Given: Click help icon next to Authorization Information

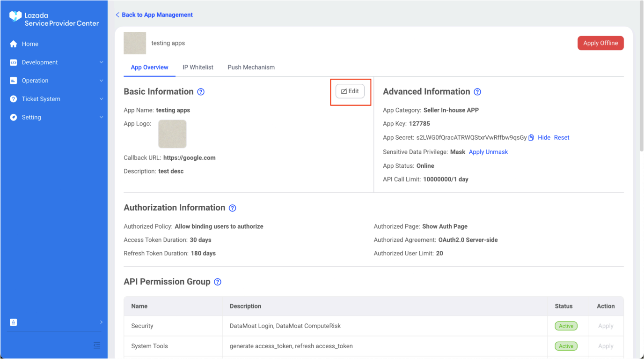Looking at the screenshot, I should tap(233, 208).
